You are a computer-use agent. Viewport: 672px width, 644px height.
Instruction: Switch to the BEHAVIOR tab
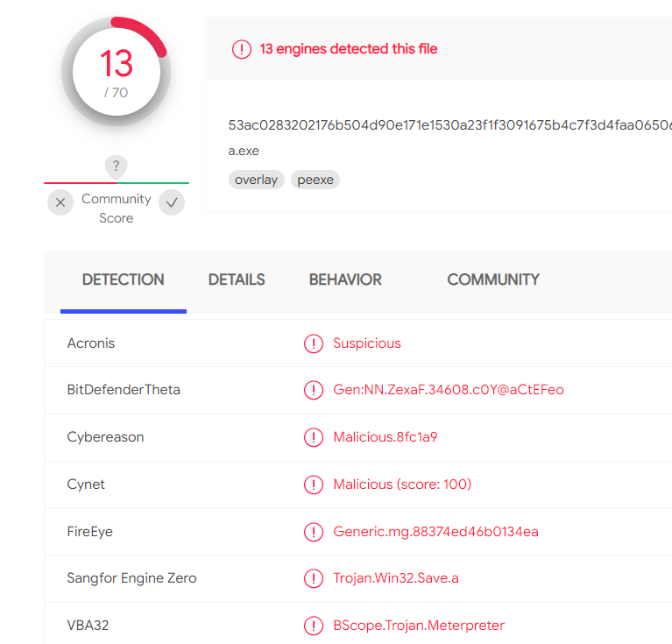[345, 280]
